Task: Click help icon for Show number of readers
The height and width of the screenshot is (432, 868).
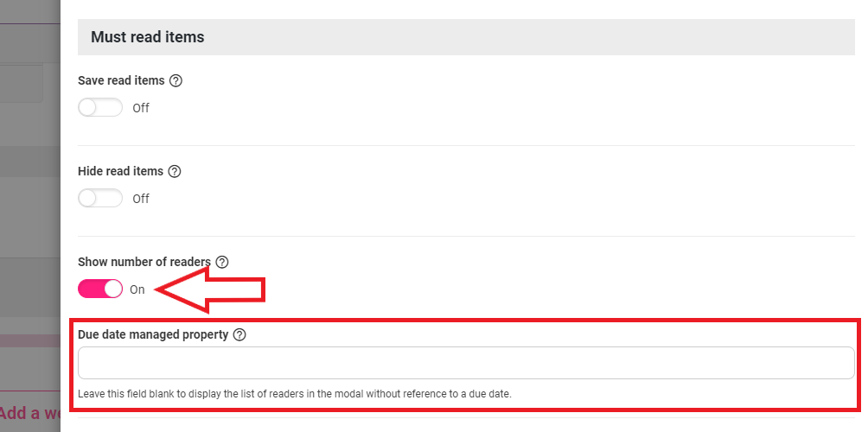Action: [222, 262]
